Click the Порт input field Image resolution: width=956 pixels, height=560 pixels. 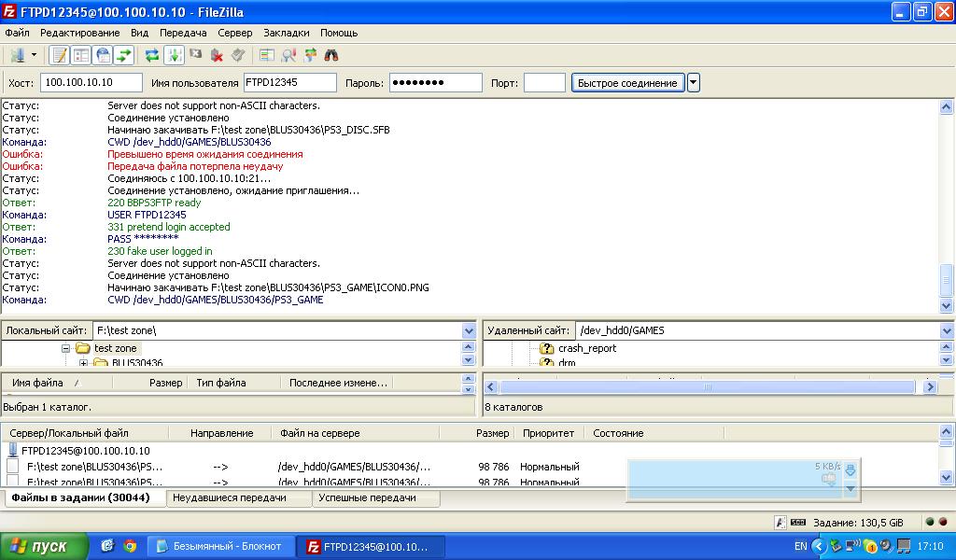pyautogui.click(x=544, y=82)
